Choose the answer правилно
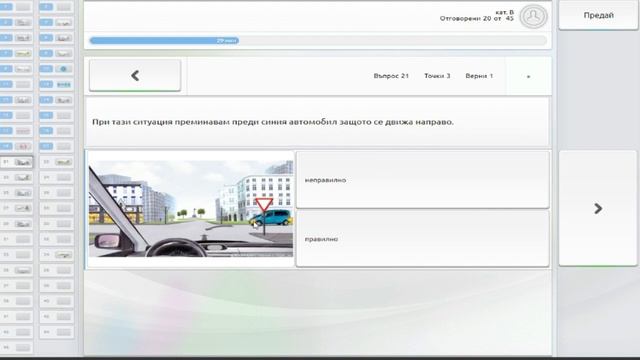Screen dimensions: 640x360 tap(422, 239)
